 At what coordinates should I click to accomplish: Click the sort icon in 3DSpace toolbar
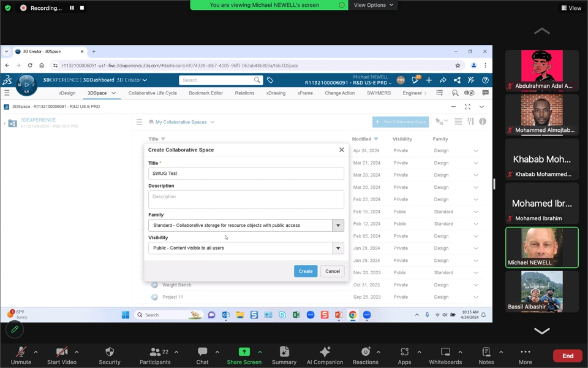[470, 121]
